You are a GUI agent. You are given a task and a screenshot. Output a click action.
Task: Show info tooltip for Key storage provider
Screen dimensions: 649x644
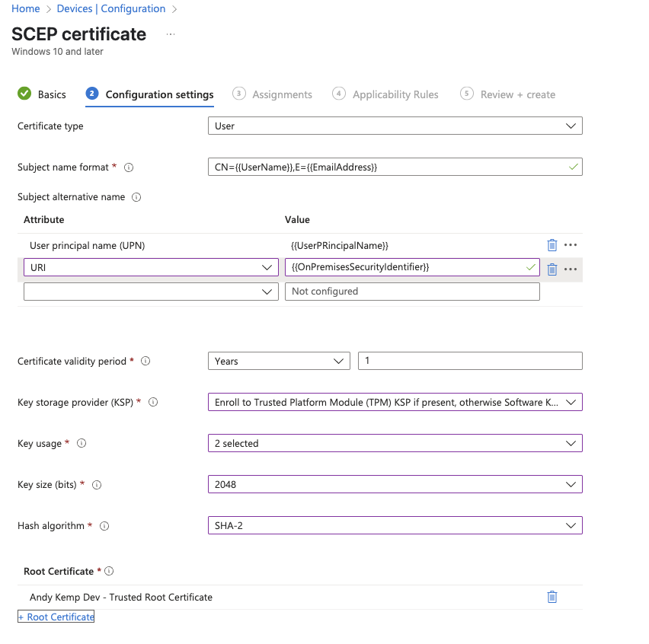(153, 402)
